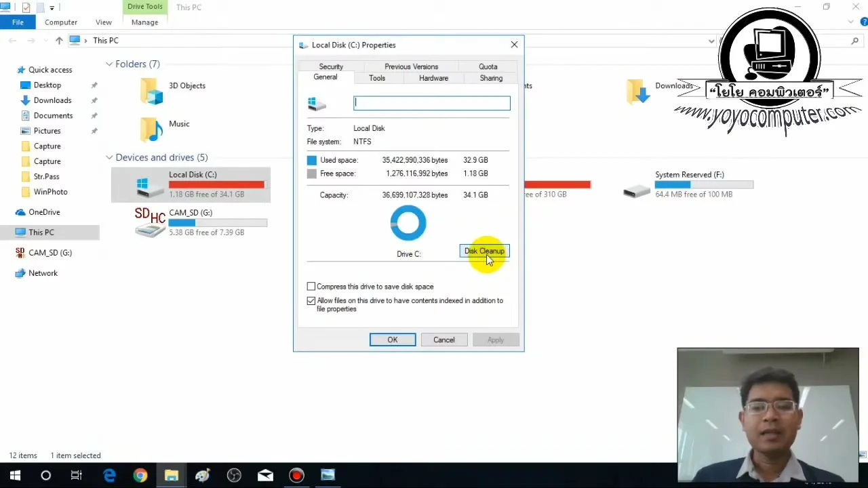Switch to the Hardware tab
The image size is (868, 488).
tap(433, 78)
